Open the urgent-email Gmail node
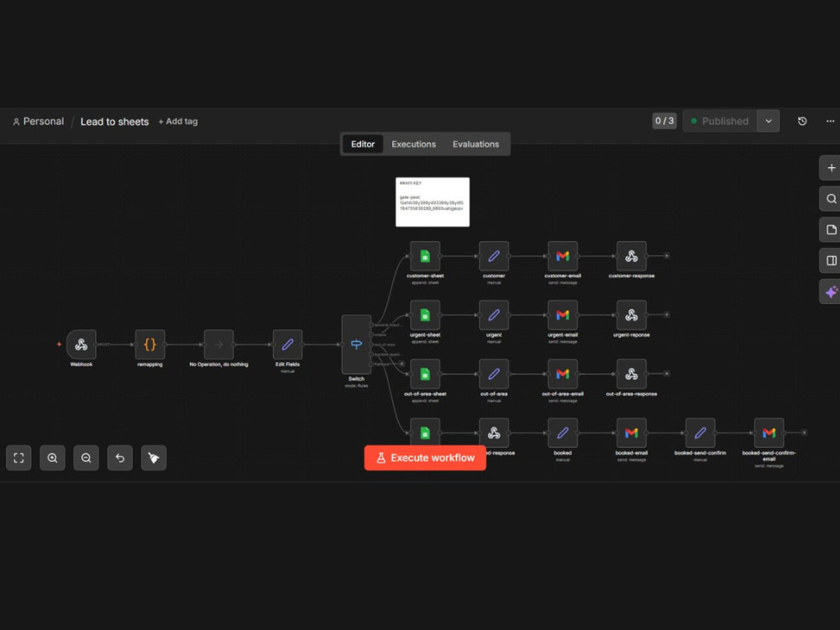Viewport: 840px width, 630px height. (x=563, y=315)
